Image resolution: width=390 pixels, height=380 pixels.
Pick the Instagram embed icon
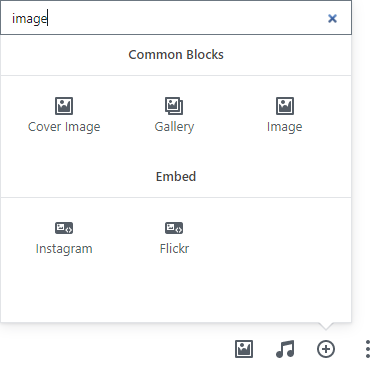[x=64, y=228]
